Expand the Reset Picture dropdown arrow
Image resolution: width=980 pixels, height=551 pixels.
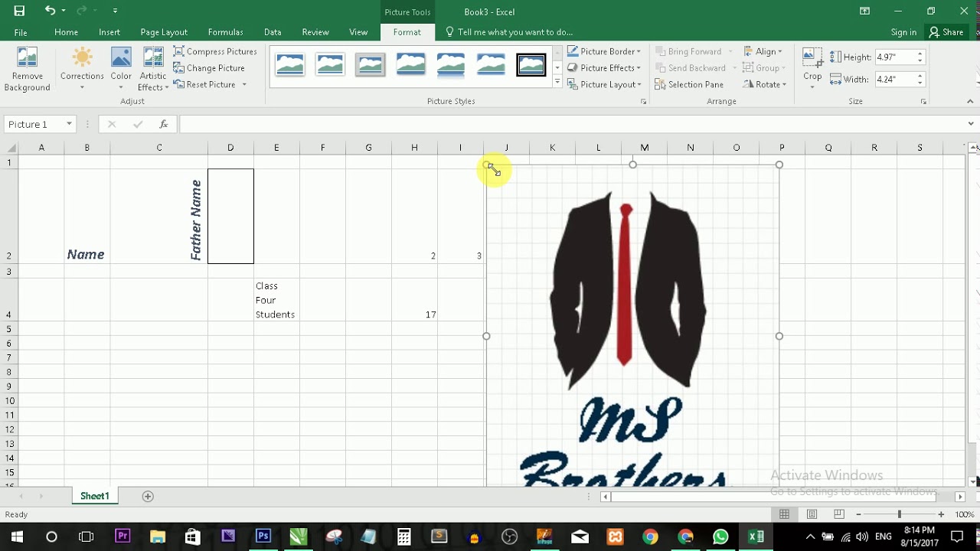pos(244,84)
